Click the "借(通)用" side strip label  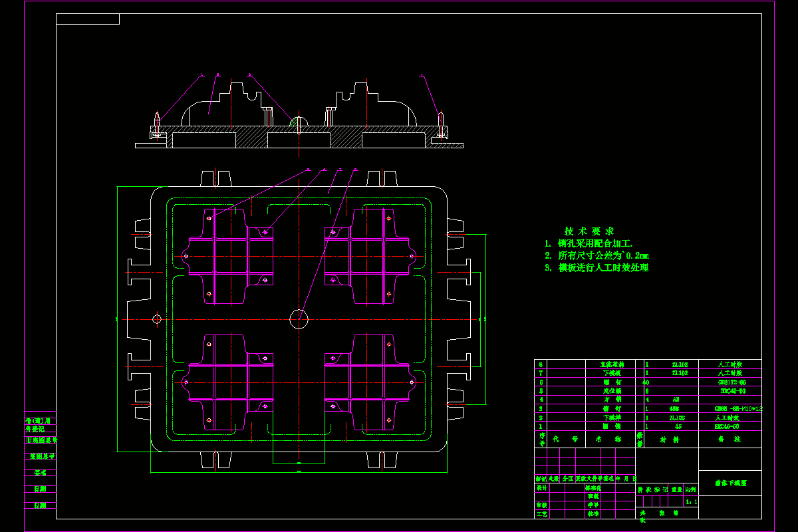click(x=38, y=421)
